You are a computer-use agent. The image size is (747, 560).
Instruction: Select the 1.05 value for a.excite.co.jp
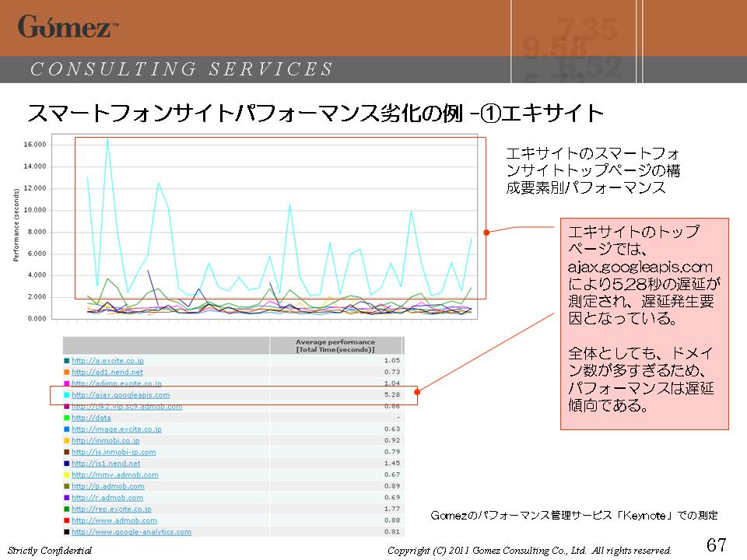[392, 360]
